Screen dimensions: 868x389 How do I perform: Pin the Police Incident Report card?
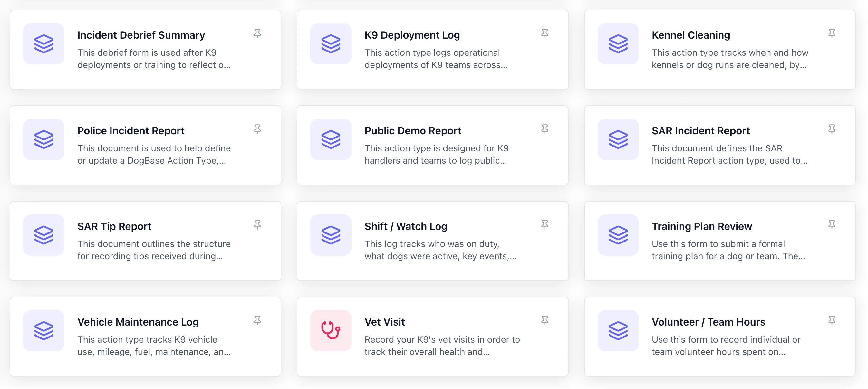coord(257,129)
